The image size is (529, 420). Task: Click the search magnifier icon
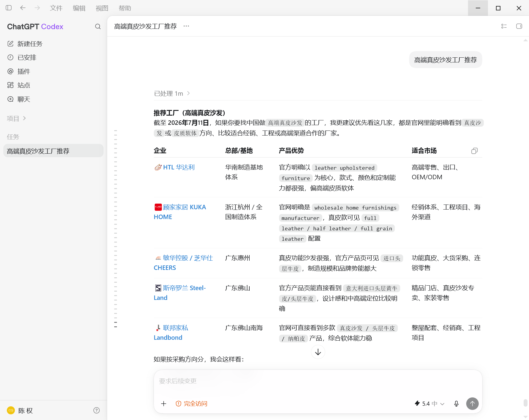[98, 27]
